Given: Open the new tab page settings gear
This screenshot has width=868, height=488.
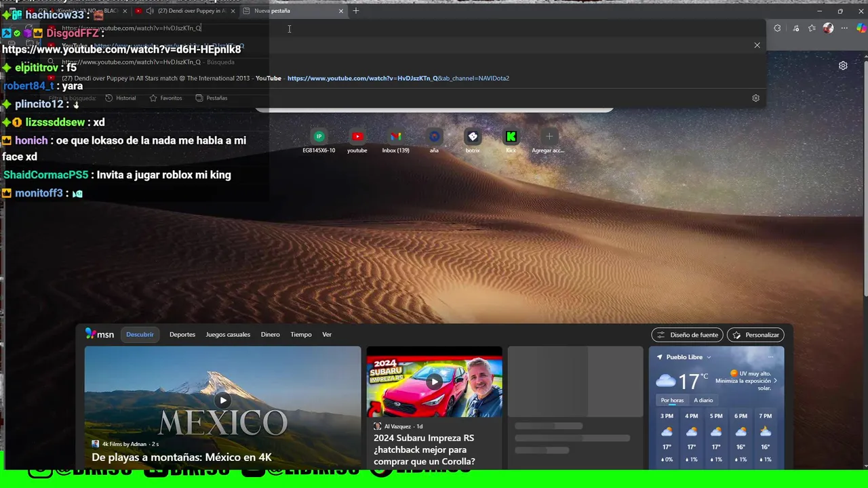Looking at the screenshot, I should click(x=843, y=66).
